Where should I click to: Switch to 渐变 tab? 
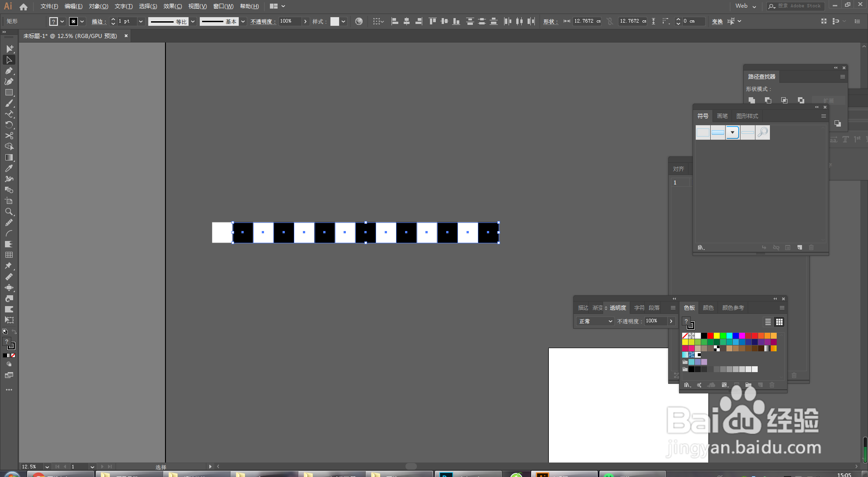[x=597, y=308]
